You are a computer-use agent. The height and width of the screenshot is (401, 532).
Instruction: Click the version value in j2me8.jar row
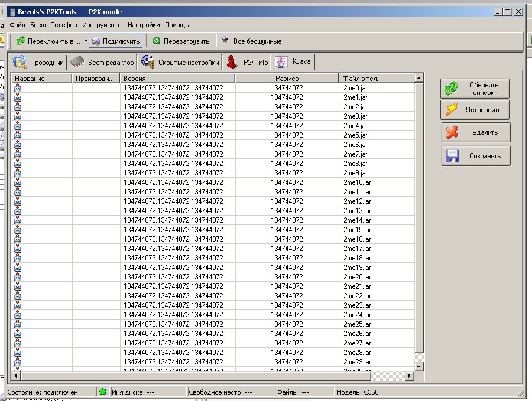pos(173,164)
